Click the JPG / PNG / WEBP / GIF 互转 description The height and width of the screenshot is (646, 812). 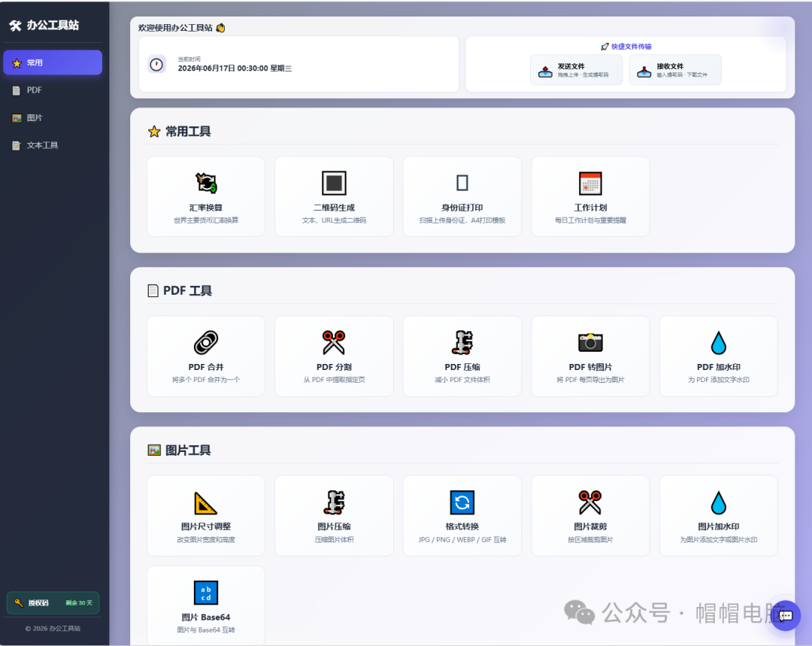462,540
